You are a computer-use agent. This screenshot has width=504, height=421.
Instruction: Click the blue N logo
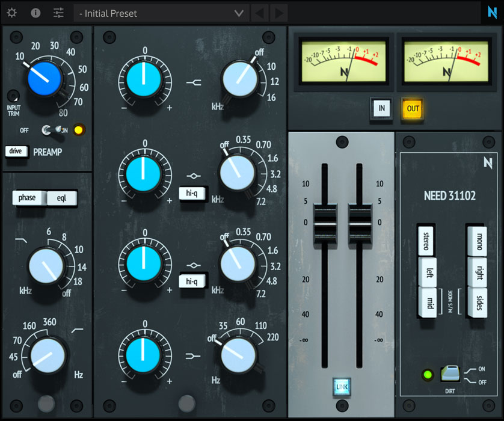point(492,12)
